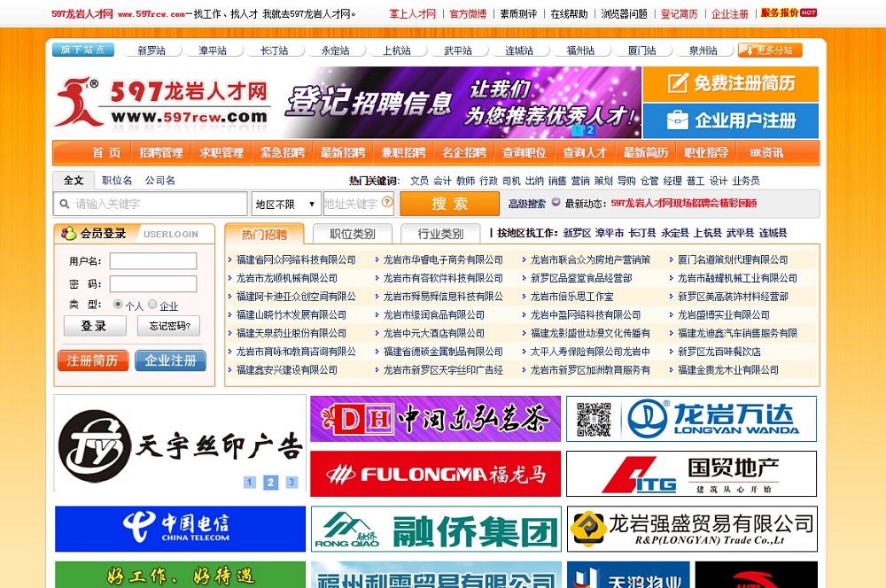The image size is (886, 588).
Task: Open the 厦门站 sub-site link
Action: pos(641,50)
